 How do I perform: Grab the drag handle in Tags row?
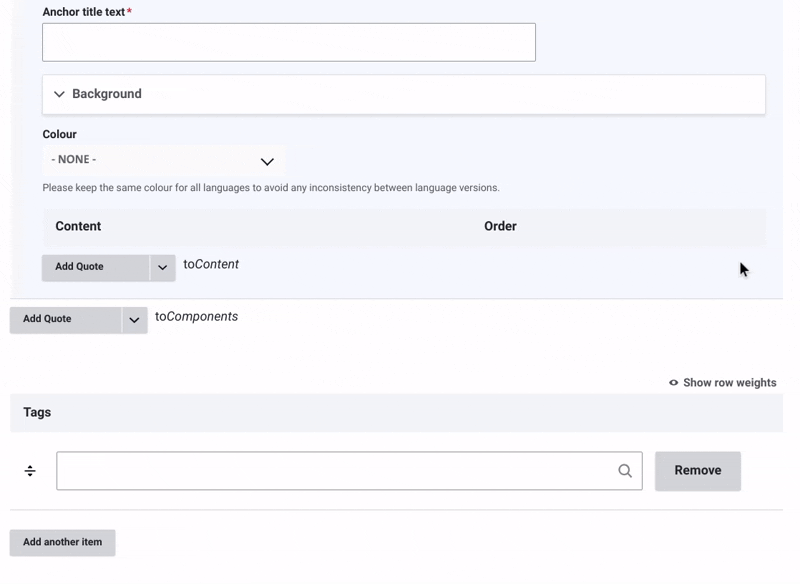coord(30,471)
